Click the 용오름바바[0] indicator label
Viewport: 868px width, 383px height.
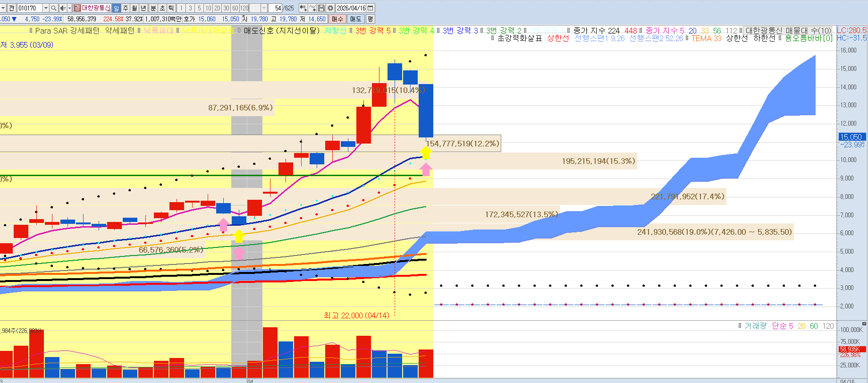coord(809,38)
